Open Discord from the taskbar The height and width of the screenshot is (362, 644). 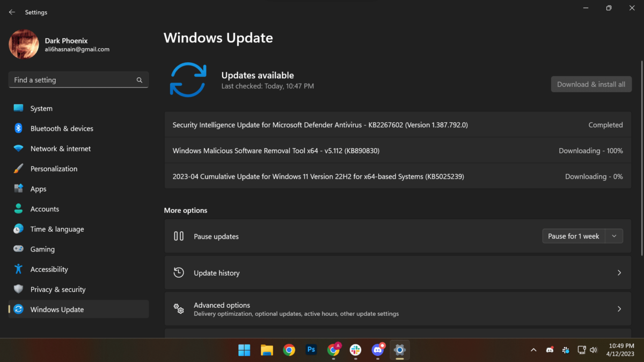click(378, 350)
